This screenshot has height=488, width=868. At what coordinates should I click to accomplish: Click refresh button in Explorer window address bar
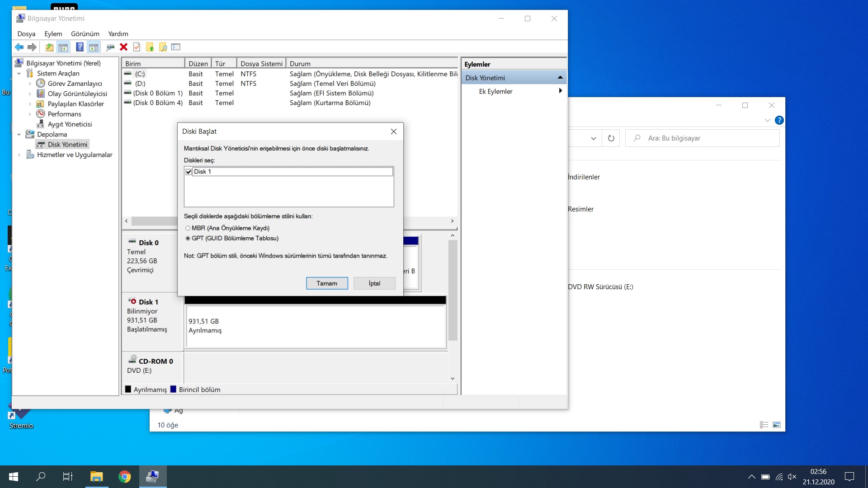point(611,138)
